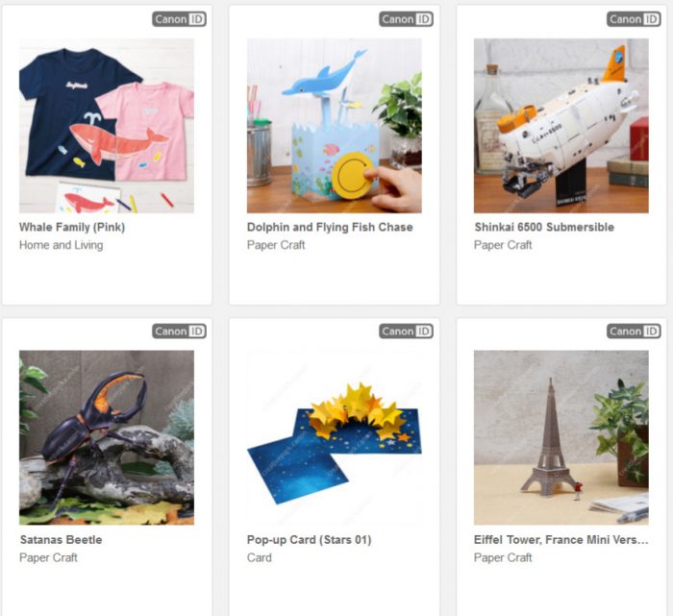Select the Card category under Pop-up Card
Image resolution: width=673 pixels, height=616 pixels.
(x=260, y=557)
